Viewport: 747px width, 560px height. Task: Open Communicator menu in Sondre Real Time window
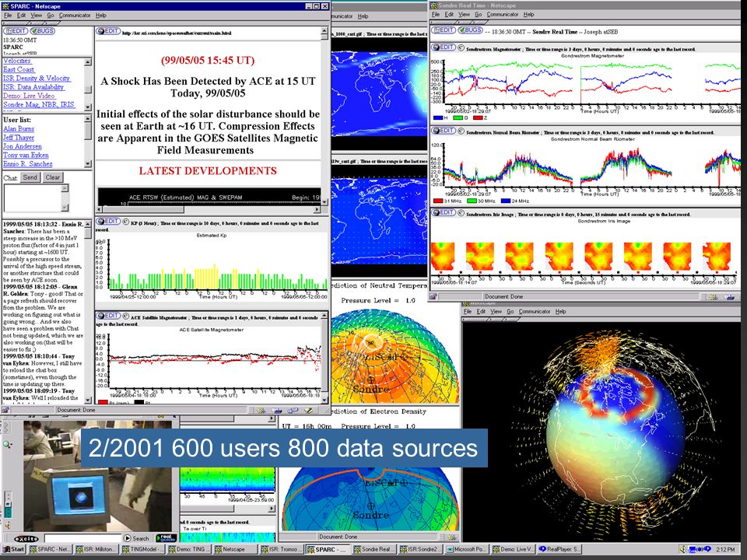click(503, 14)
